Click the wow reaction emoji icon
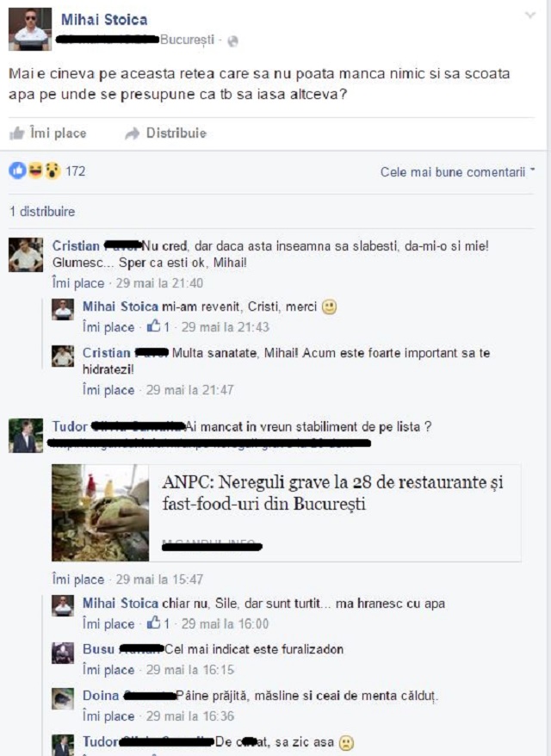 click(53, 170)
